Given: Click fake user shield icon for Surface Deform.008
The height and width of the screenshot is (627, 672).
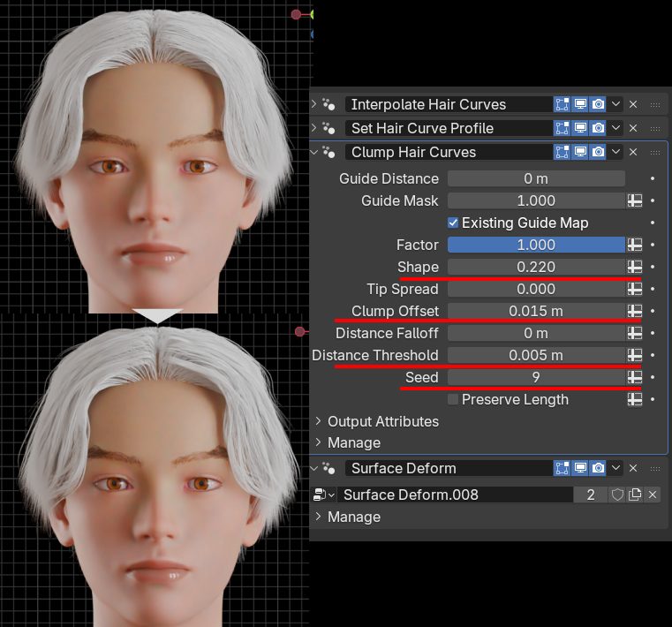Looking at the screenshot, I should [x=617, y=495].
